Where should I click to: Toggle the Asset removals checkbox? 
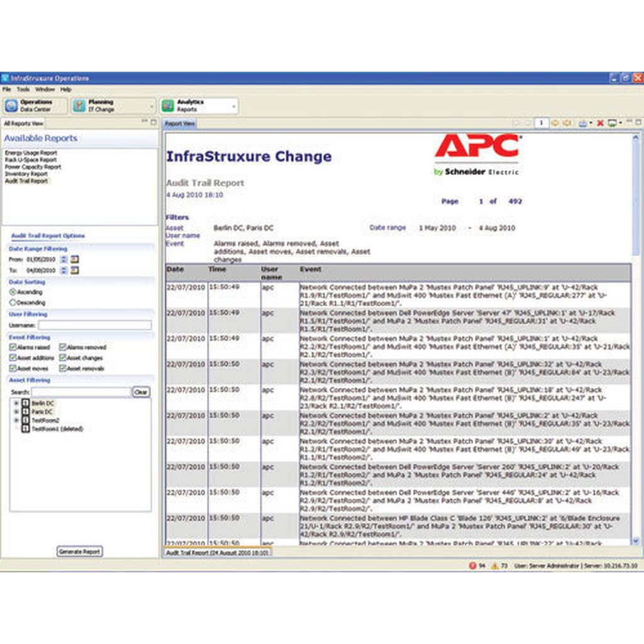click(x=63, y=369)
